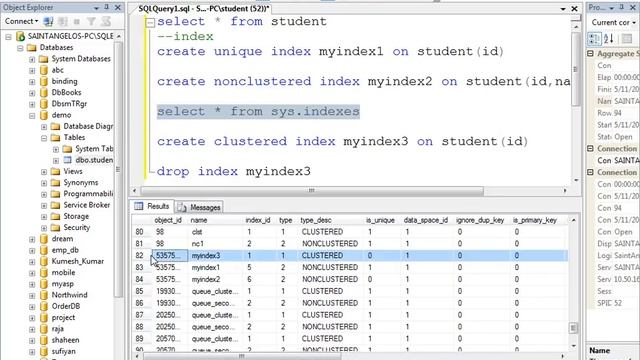Collapse the Aggregate Status section in Properties
The image size is (640, 360).
pos(591,54)
